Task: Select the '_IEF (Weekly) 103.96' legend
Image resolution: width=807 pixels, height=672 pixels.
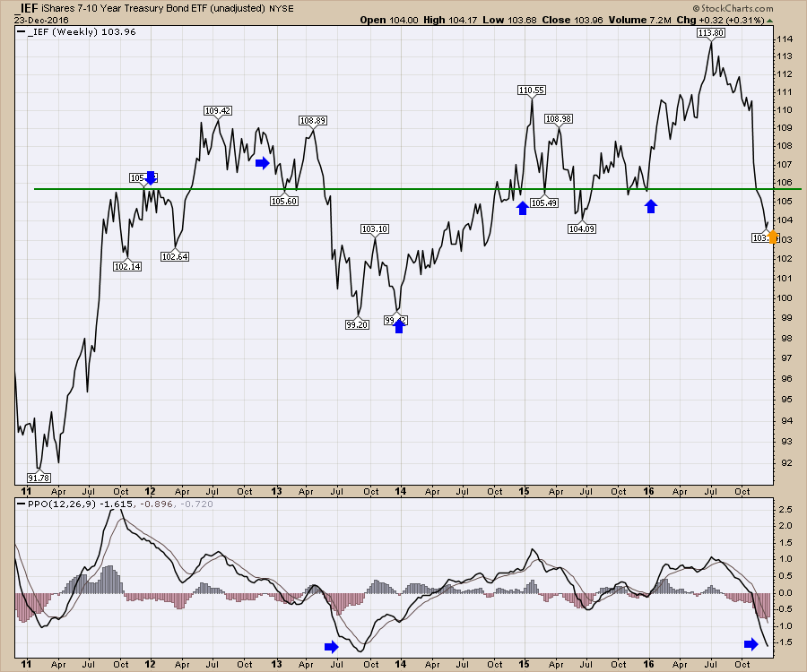Action: pyautogui.click(x=77, y=32)
